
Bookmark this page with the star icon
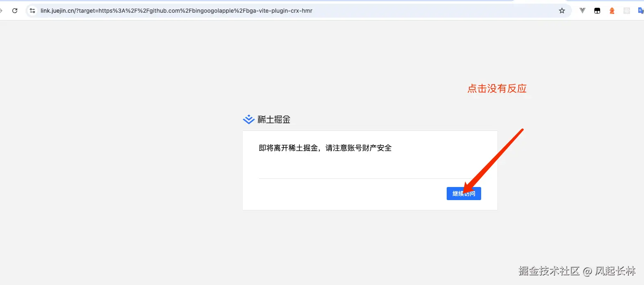coord(562,11)
